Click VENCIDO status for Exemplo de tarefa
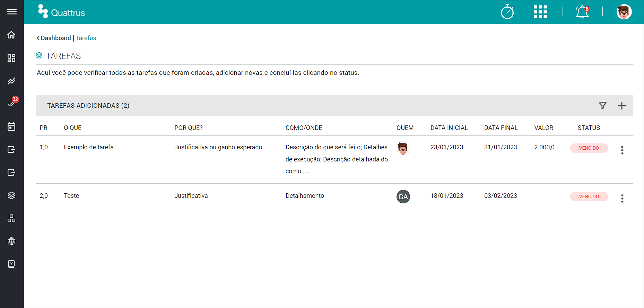 pos(589,148)
